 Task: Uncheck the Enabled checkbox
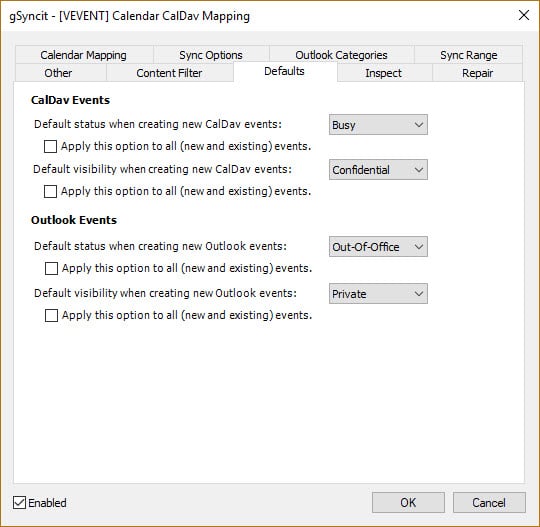(x=19, y=503)
